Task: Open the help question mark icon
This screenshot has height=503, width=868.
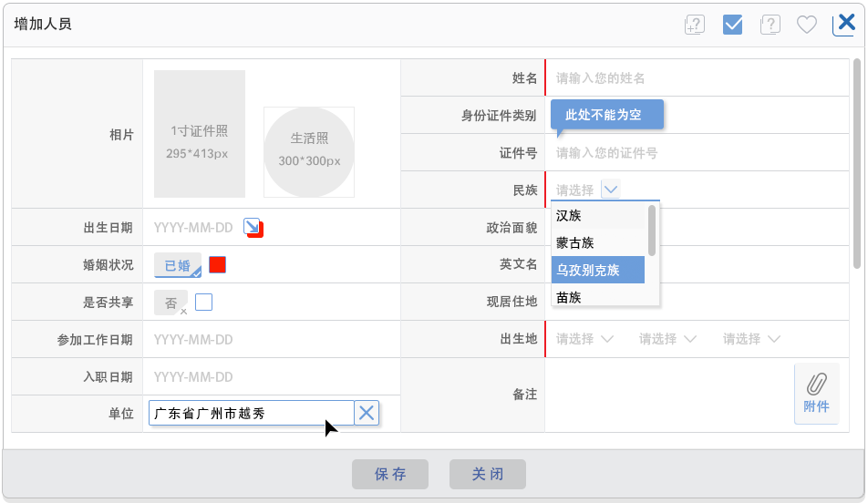Action: 770,25
